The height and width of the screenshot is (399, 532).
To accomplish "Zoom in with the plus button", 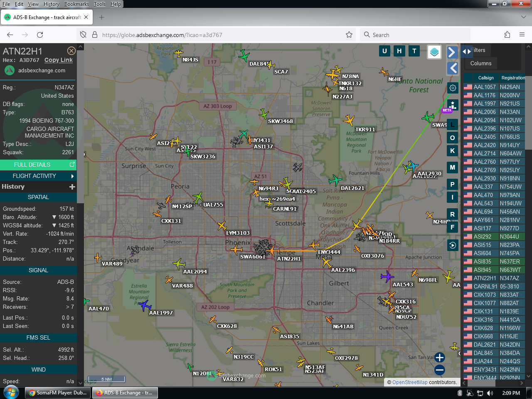I will pyautogui.click(x=440, y=357).
